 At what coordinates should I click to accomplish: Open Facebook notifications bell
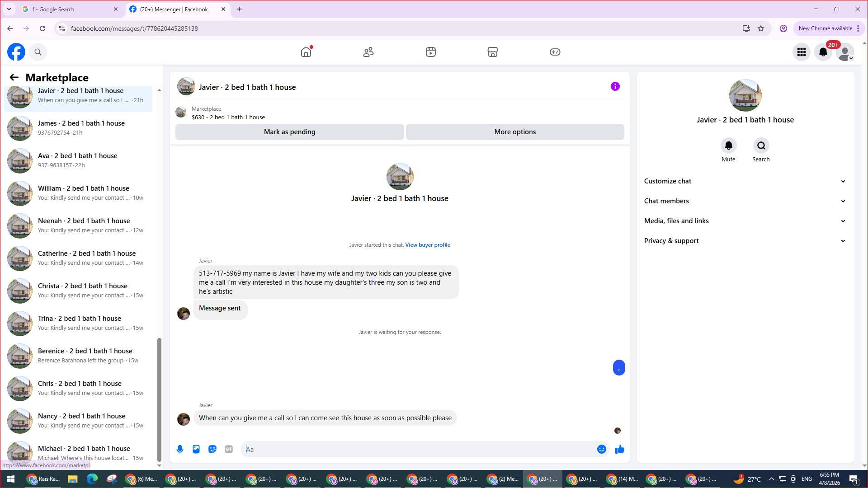(x=823, y=52)
